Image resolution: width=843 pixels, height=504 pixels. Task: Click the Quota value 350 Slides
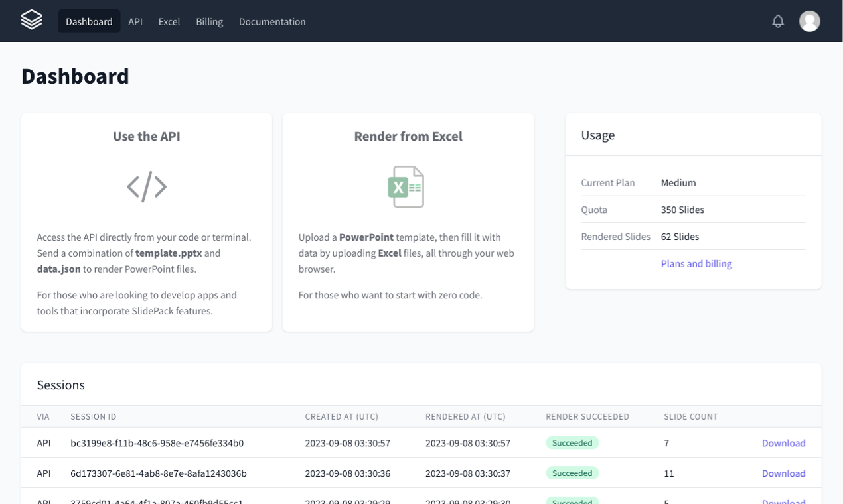click(x=682, y=210)
